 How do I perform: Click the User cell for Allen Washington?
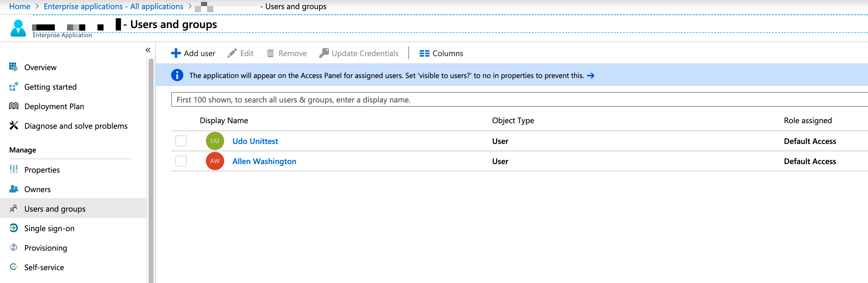click(500, 161)
